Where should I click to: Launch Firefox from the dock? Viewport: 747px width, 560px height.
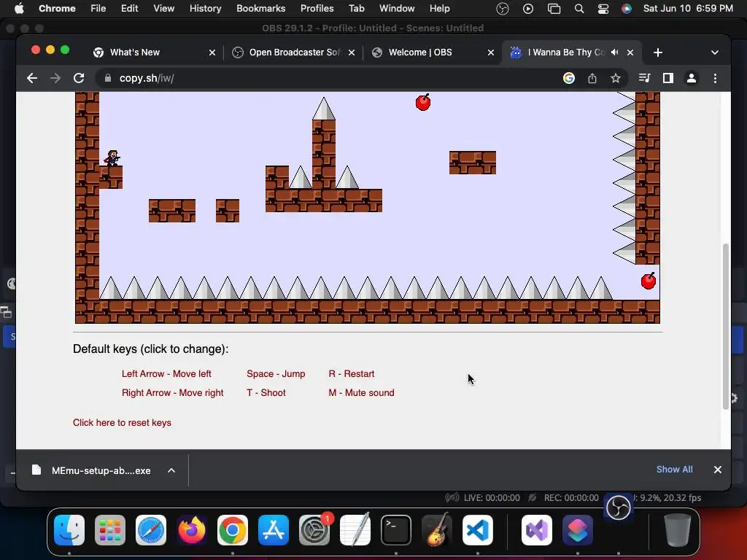(192, 530)
